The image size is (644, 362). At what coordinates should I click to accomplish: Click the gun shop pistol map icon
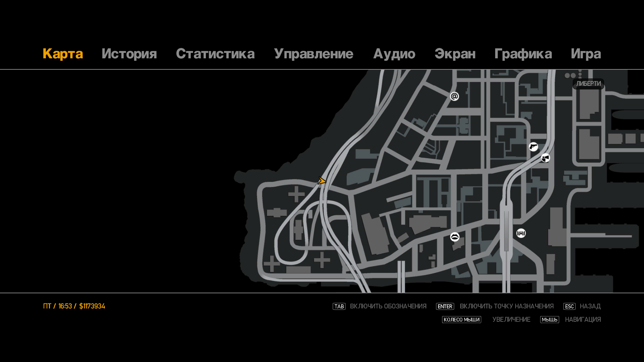point(533,147)
